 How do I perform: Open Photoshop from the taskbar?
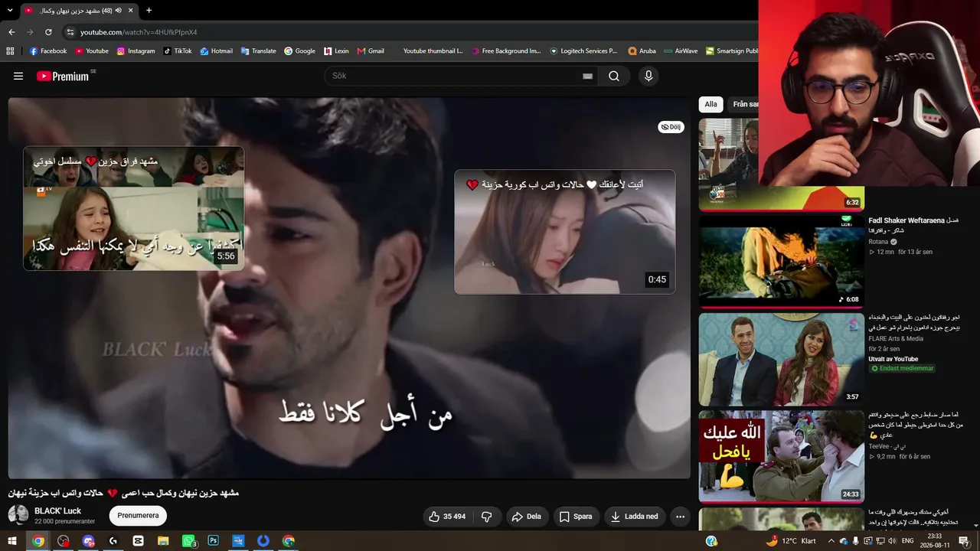coord(214,540)
